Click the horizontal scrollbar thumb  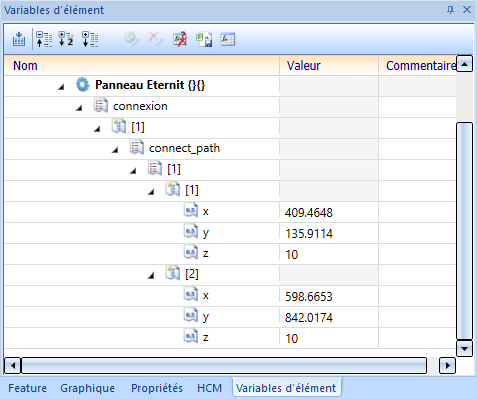tap(224, 366)
